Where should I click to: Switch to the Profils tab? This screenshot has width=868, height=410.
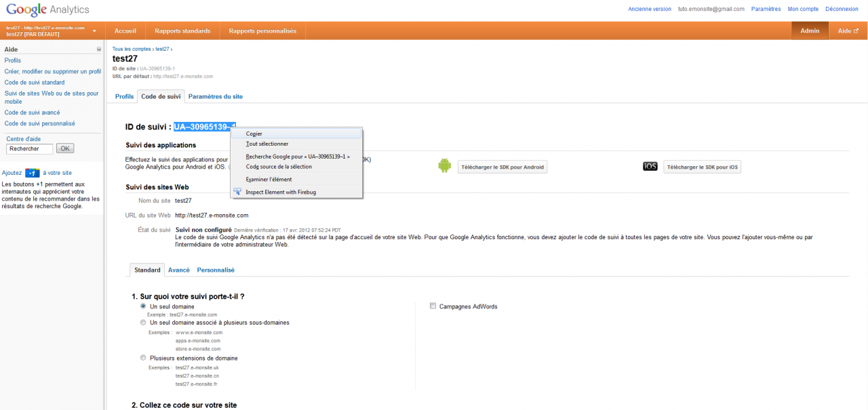click(x=124, y=97)
